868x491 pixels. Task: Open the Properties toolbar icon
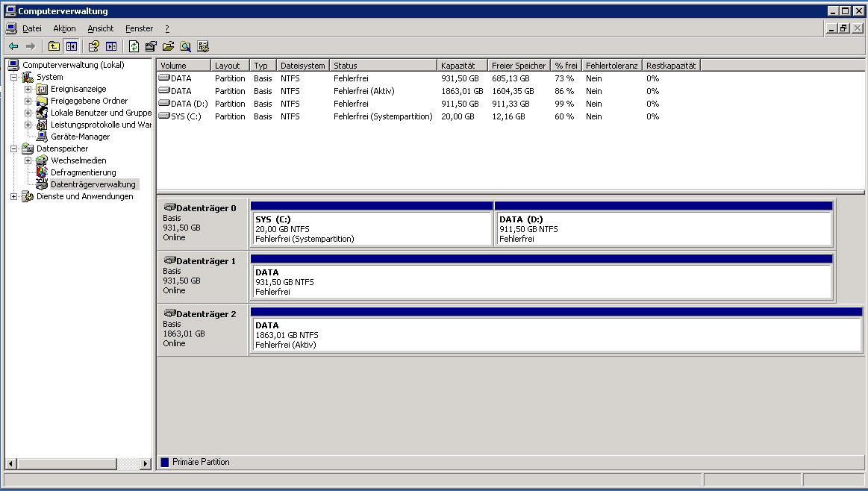151,46
